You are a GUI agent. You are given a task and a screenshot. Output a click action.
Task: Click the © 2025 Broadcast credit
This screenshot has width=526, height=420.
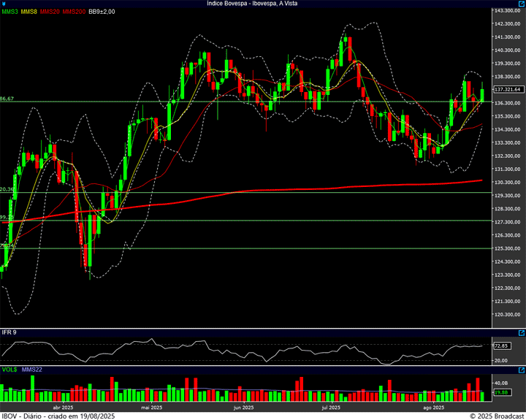(x=497, y=416)
